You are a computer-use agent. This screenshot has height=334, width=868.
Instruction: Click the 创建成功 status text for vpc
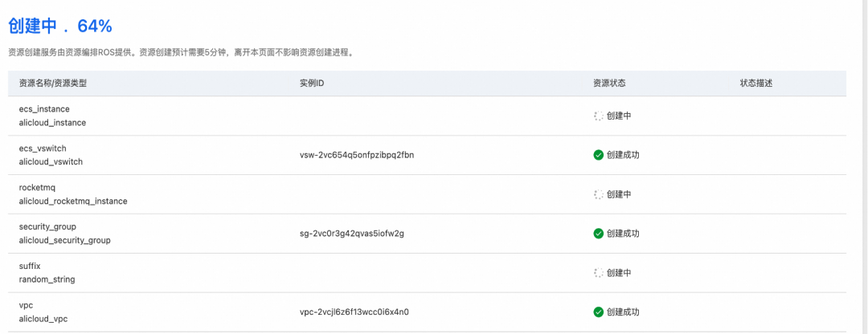click(x=623, y=312)
